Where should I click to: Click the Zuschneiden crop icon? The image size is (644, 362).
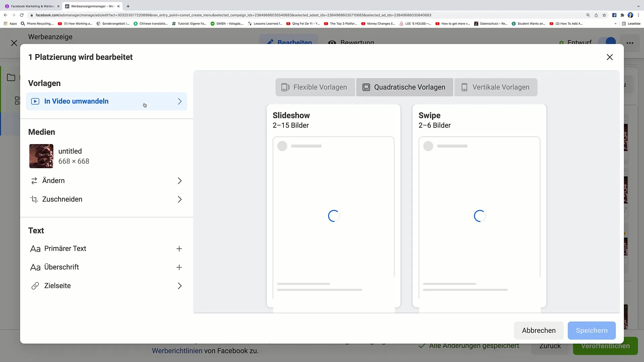34,199
